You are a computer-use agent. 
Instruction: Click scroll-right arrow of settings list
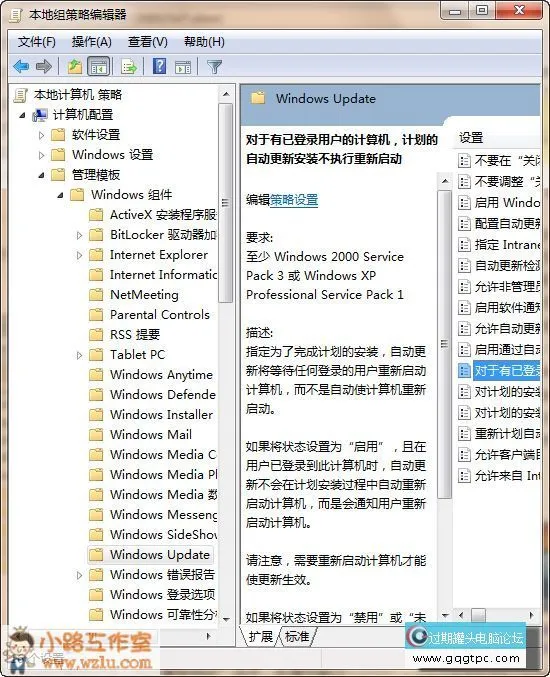[532, 615]
